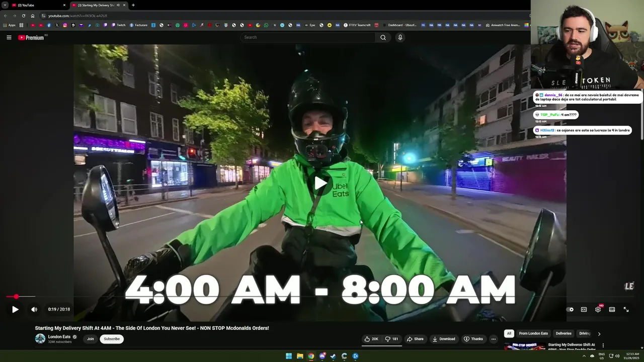Open WhatsApp bookmark icon
This screenshot has width=644, height=362.
266,25
